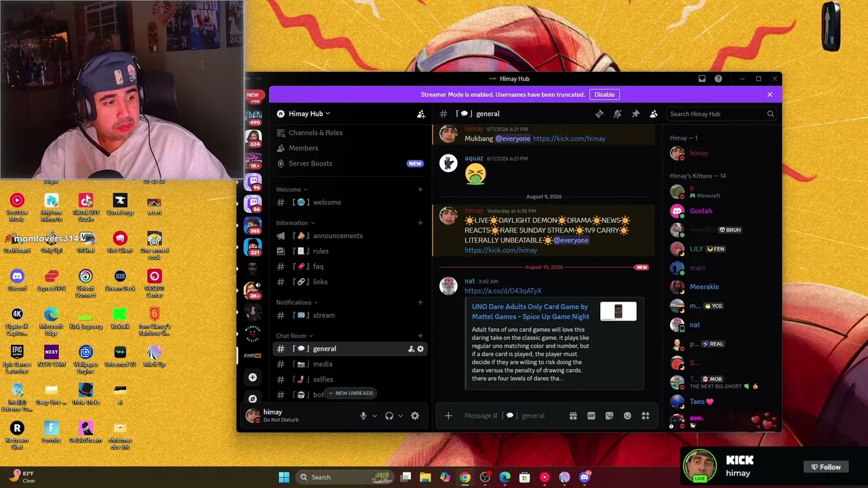Disable Streamer Mode from the purple banner

tap(604, 95)
